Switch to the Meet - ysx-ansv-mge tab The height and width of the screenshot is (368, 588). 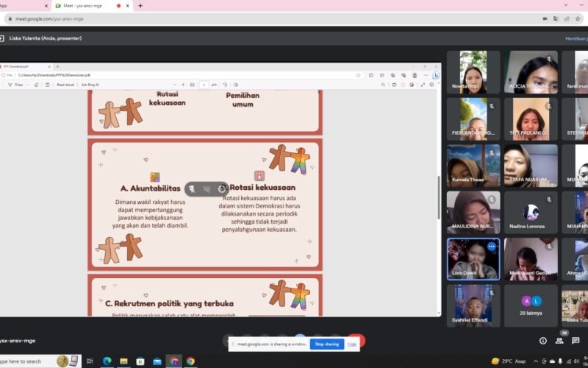82,5
